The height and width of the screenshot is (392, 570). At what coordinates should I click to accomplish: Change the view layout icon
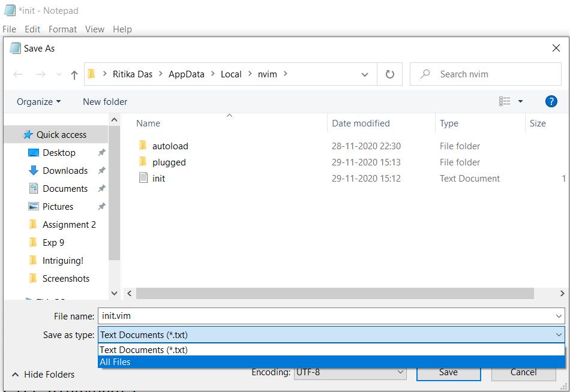click(505, 101)
